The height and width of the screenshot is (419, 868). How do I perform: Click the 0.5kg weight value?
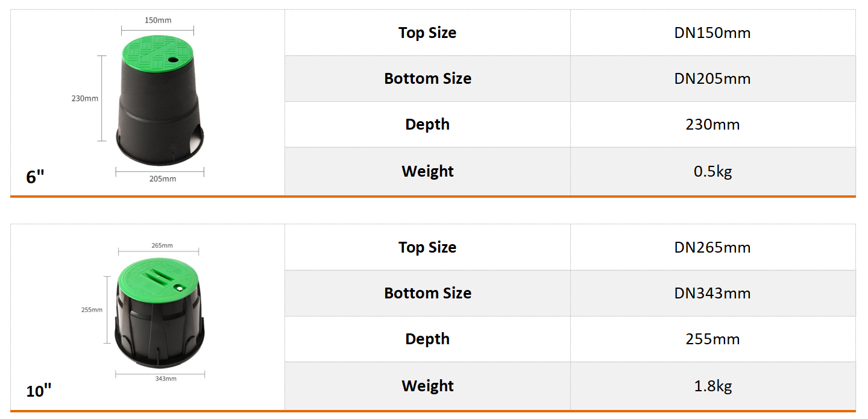tap(712, 171)
